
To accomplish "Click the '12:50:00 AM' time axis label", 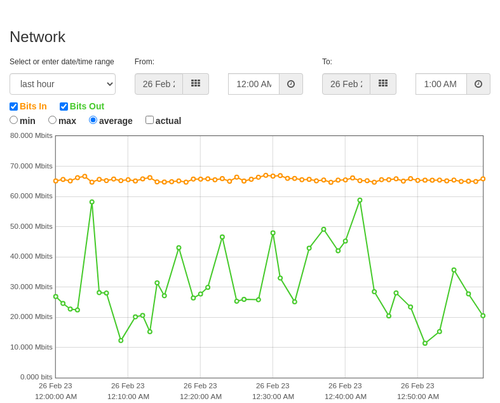I will pos(418,397).
